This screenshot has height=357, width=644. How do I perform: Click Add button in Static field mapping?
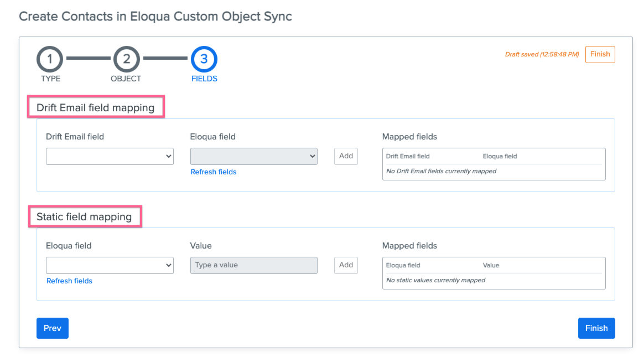coord(346,265)
